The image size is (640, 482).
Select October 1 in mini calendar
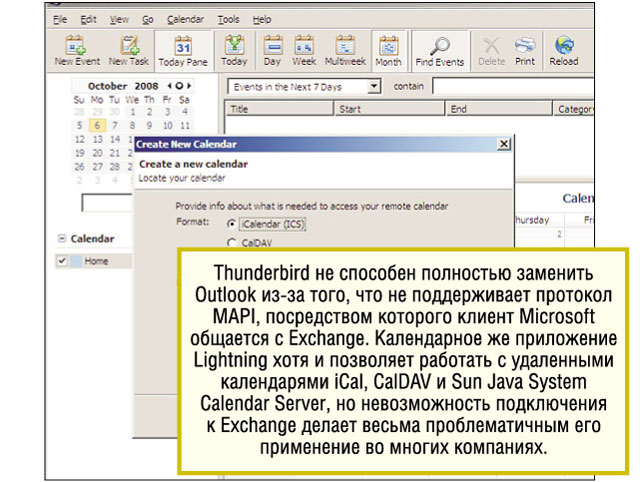[x=133, y=111]
